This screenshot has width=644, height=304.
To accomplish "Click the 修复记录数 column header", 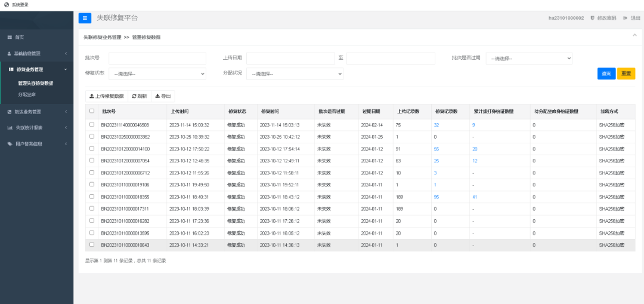I will pyautogui.click(x=446, y=112).
